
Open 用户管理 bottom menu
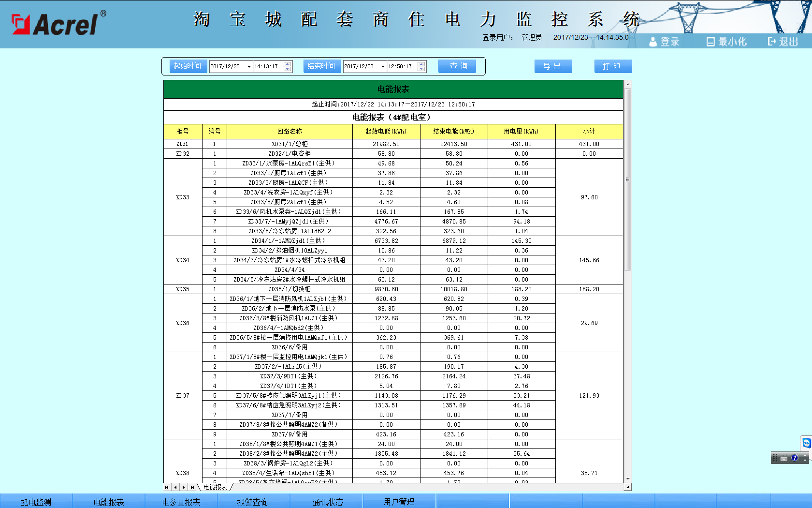(399, 502)
